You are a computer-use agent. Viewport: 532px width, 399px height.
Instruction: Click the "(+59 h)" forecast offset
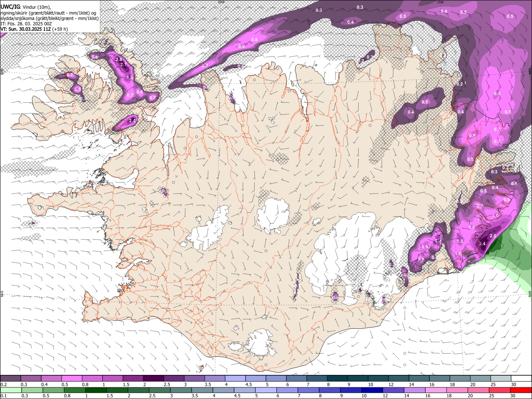click(60, 29)
